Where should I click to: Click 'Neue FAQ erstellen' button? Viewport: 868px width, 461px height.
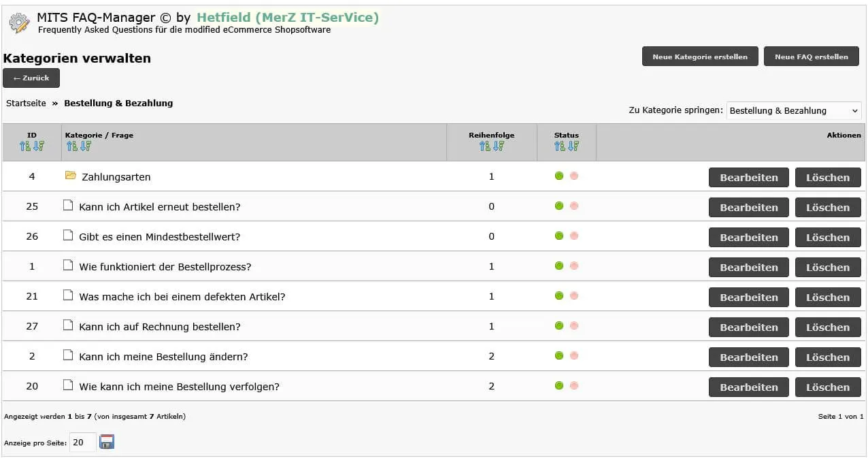812,57
